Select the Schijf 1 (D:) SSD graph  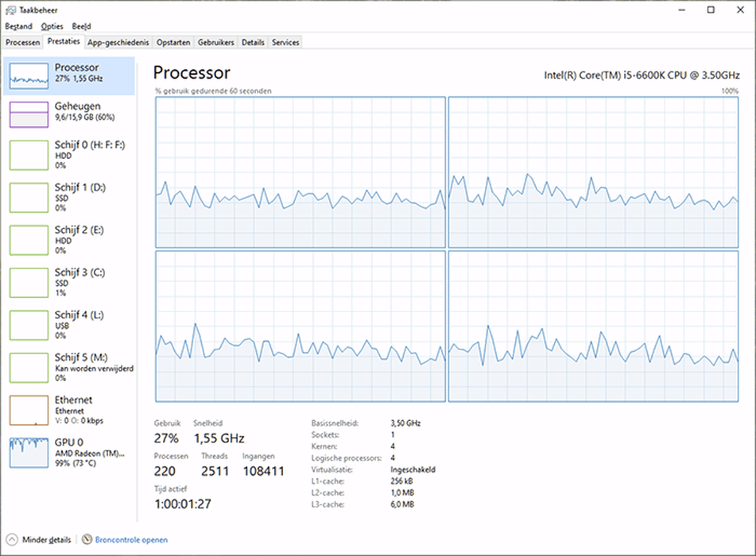[29, 197]
